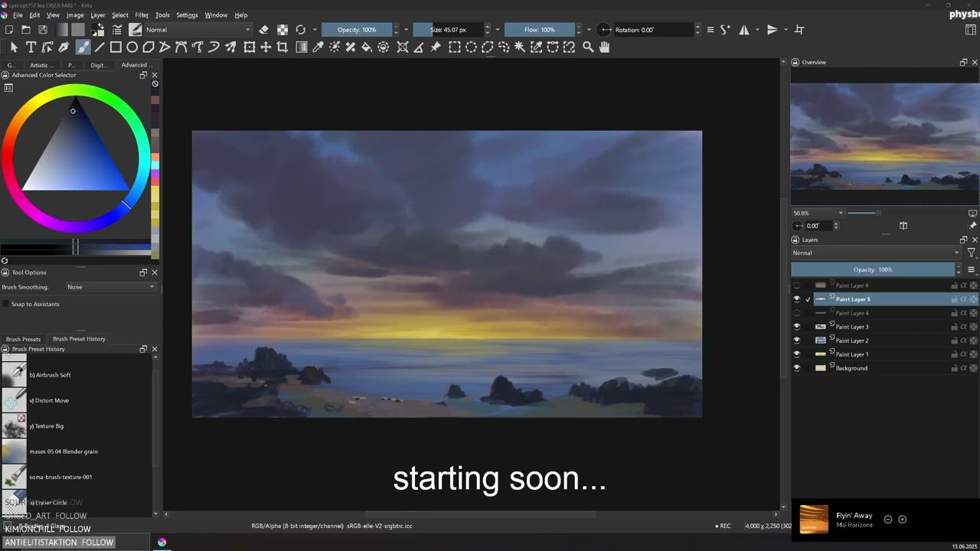
Task: Open Overview zoom 50.0% dropdown
Action: coord(818,214)
